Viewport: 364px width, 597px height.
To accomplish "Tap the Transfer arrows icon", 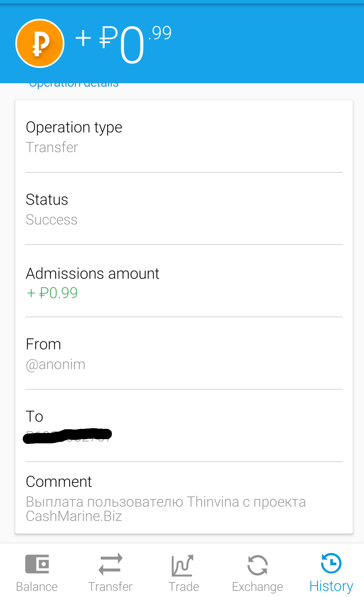I will 110,564.
